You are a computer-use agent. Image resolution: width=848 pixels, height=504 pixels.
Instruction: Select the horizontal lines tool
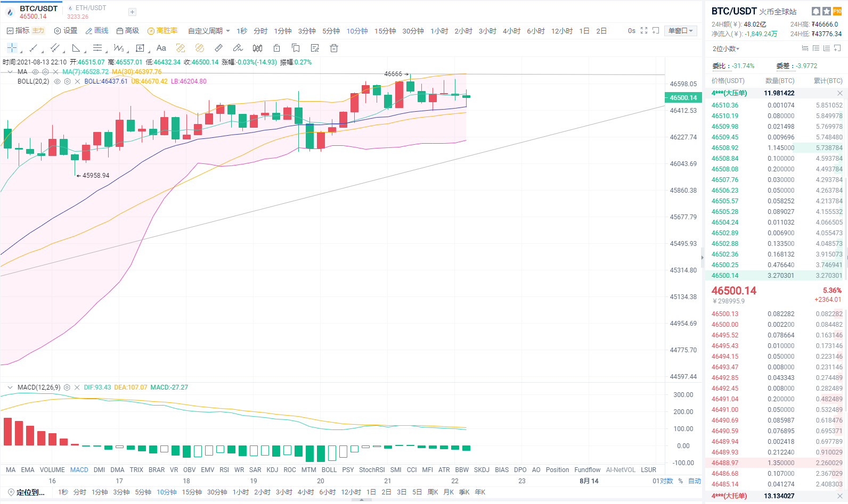click(97, 48)
